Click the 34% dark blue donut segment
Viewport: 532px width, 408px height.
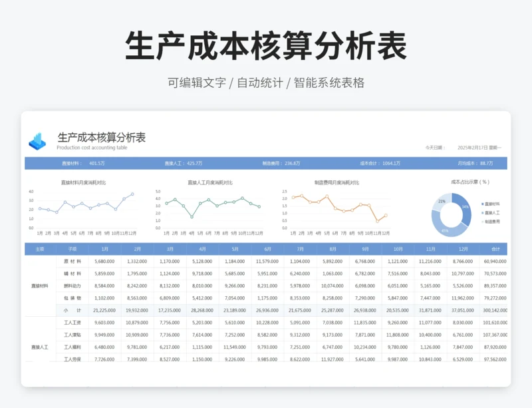point(464,208)
